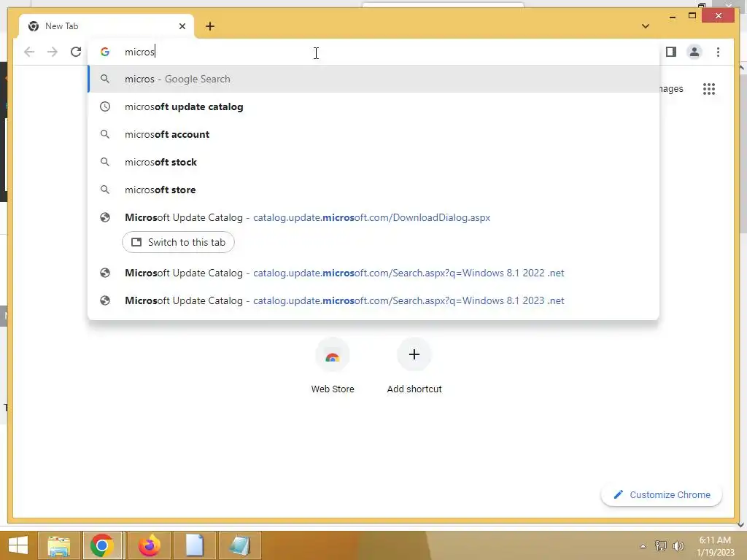Image resolution: width=747 pixels, height=560 pixels.
Task: Open the Images link on the new tab page
Action: tap(671, 89)
